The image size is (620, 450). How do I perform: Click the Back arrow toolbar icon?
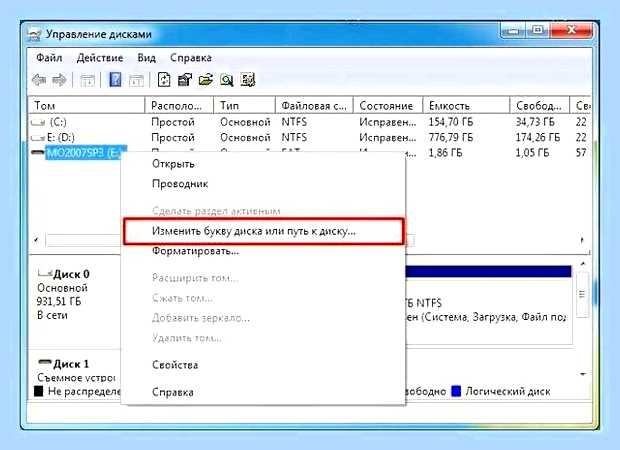coord(39,80)
